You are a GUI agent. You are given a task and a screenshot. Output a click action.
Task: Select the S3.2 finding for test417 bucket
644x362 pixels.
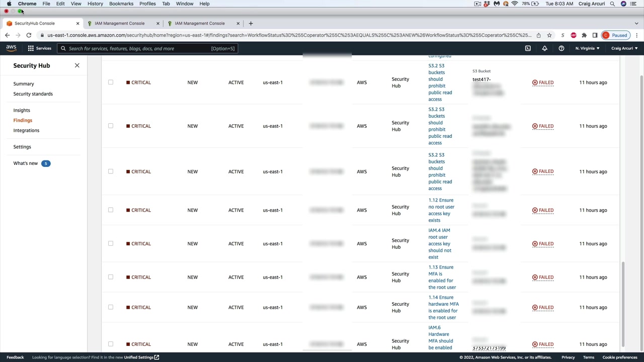pyautogui.click(x=111, y=82)
